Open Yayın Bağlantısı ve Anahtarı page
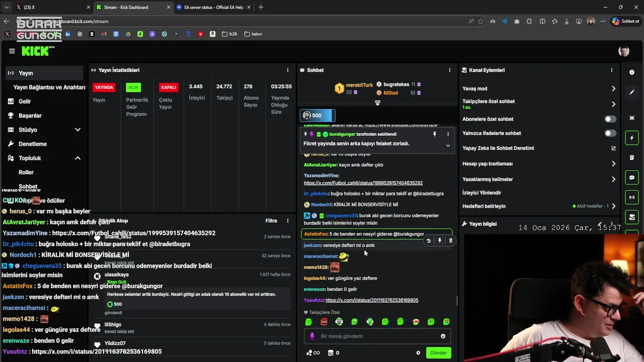This screenshot has width=644, height=362. point(49,87)
